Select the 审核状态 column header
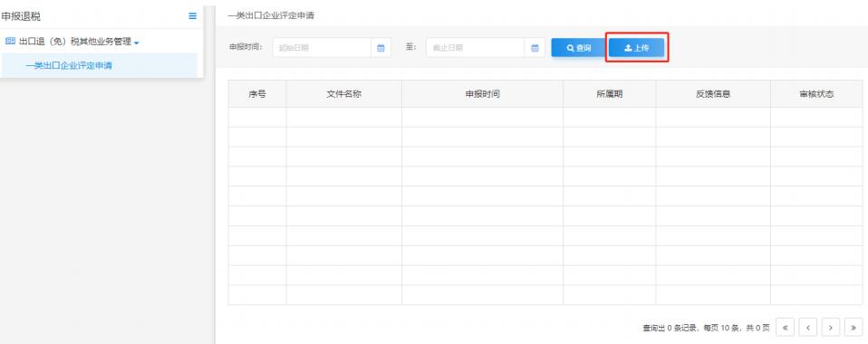The width and height of the screenshot is (868, 344). tap(816, 94)
